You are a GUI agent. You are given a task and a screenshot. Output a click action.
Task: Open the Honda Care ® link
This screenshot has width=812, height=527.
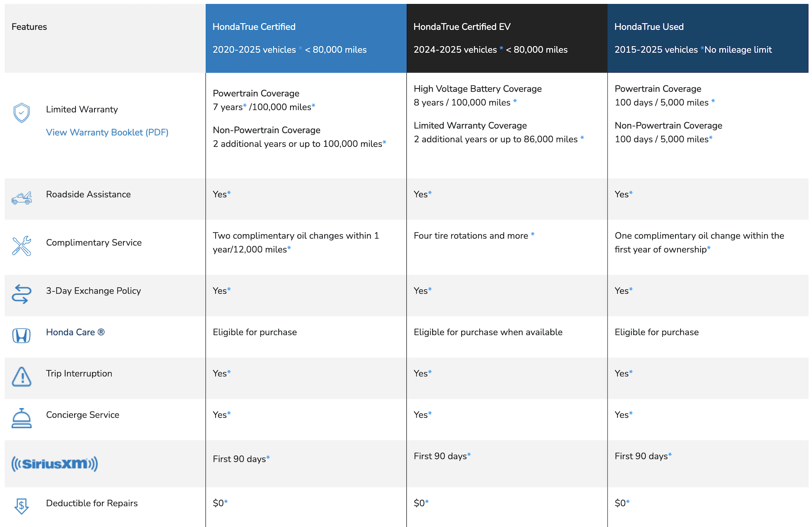pos(75,332)
